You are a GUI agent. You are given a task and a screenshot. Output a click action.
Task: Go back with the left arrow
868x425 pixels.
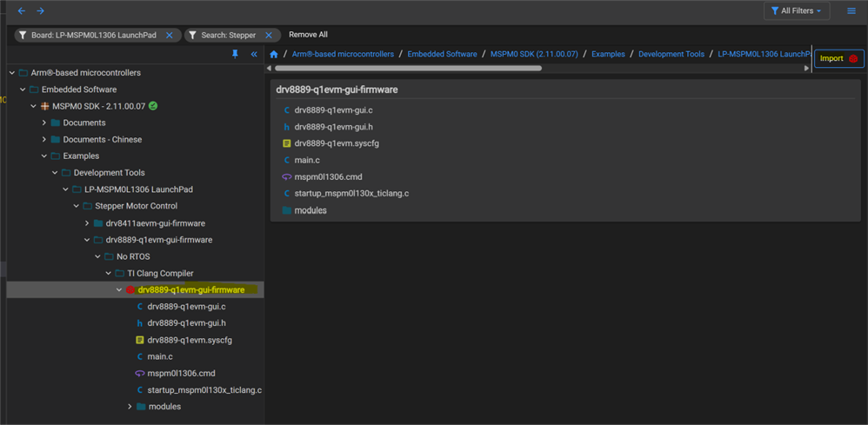pos(22,11)
